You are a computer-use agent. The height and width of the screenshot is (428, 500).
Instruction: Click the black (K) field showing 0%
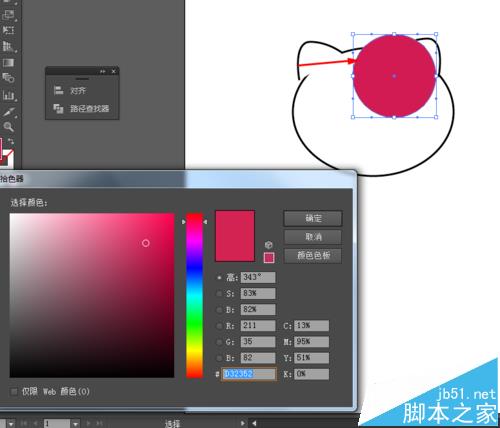click(311, 374)
